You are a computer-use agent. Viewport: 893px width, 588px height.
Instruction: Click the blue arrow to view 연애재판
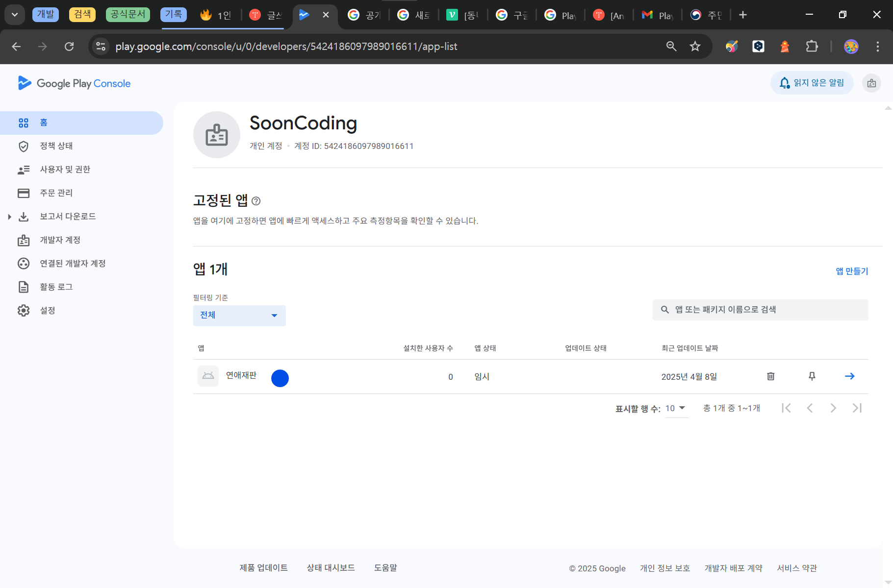[850, 376]
